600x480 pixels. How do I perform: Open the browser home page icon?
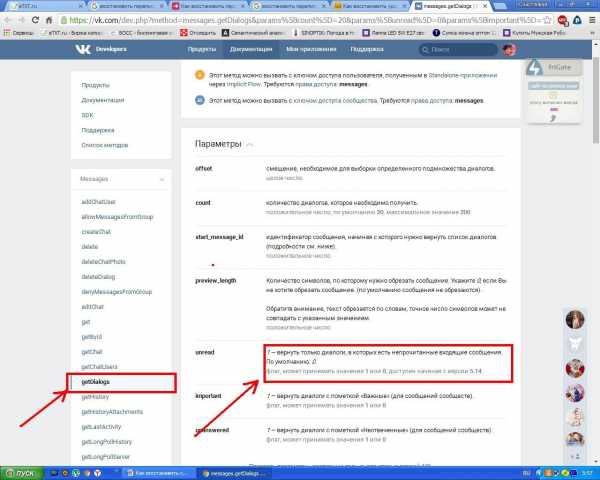coord(49,20)
